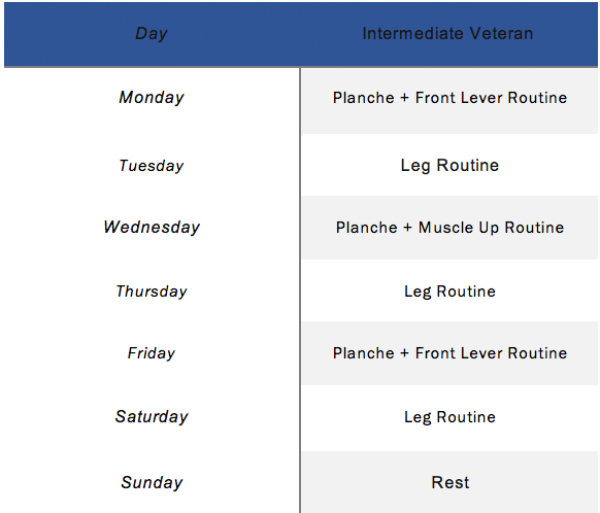600x513 pixels.
Task: Click the Friday row label
Action: tap(151, 354)
